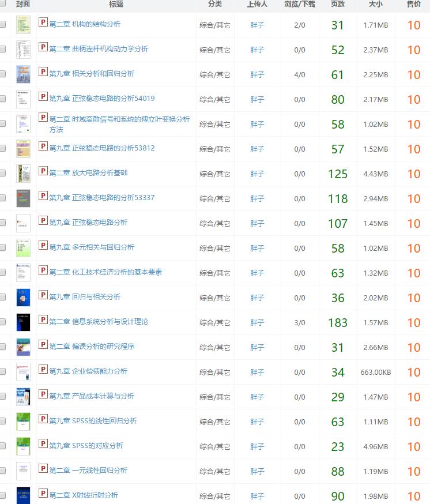Click PPT icon beside 第九章 多元相关与回归分析
This screenshot has width=430, height=504.
[x=43, y=246]
